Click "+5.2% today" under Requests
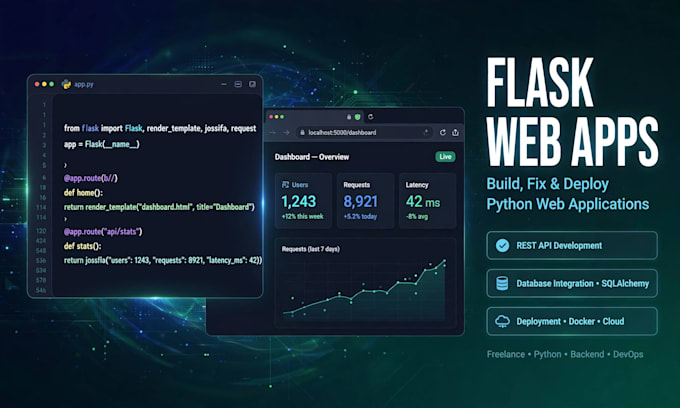 click(360, 216)
